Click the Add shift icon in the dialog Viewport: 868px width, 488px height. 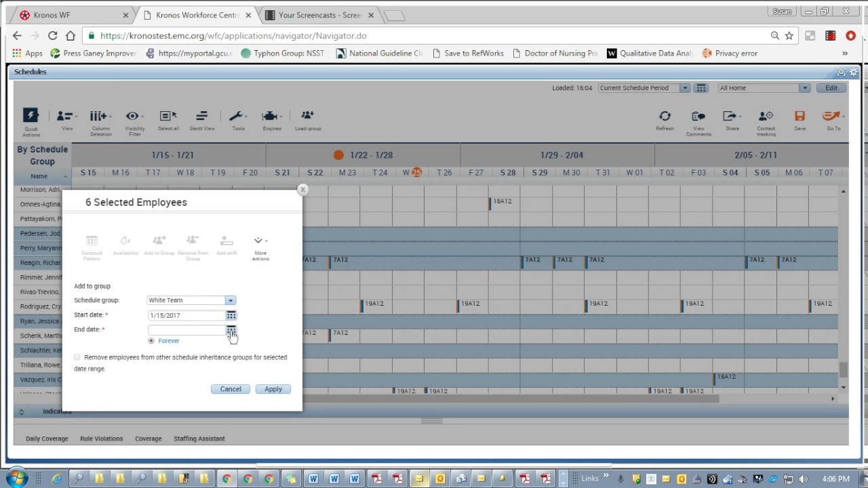pyautogui.click(x=226, y=241)
